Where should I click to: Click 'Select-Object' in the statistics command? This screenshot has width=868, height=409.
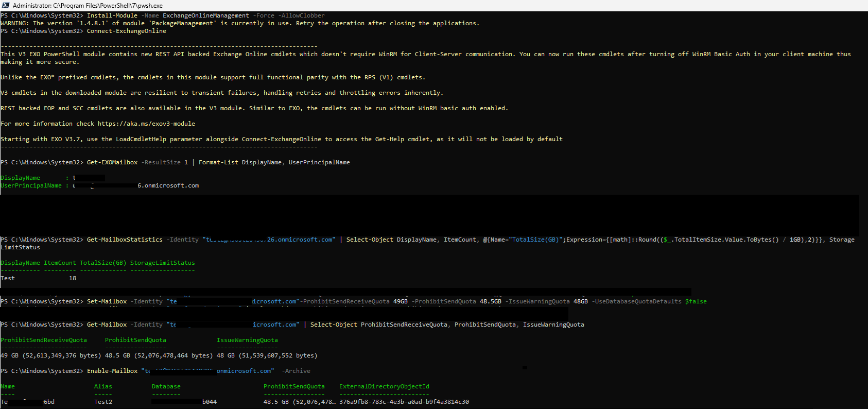click(x=370, y=240)
